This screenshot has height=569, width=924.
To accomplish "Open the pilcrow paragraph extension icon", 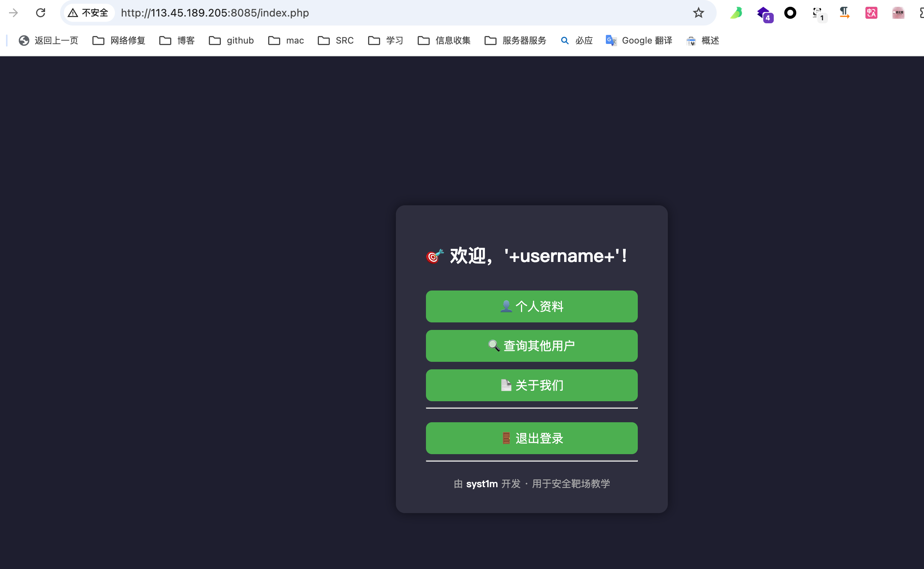I will point(844,13).
